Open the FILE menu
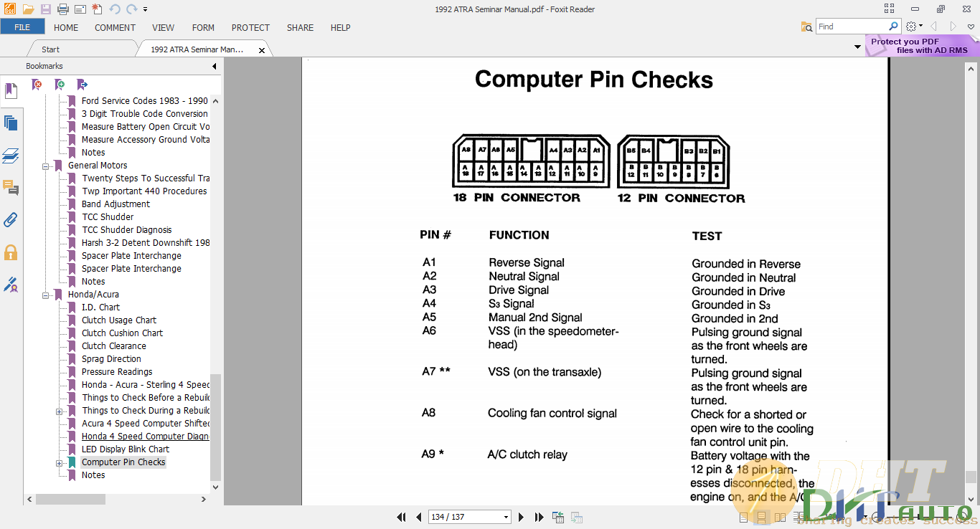Viewport: 980px width, 529px height. pos(22,27)
